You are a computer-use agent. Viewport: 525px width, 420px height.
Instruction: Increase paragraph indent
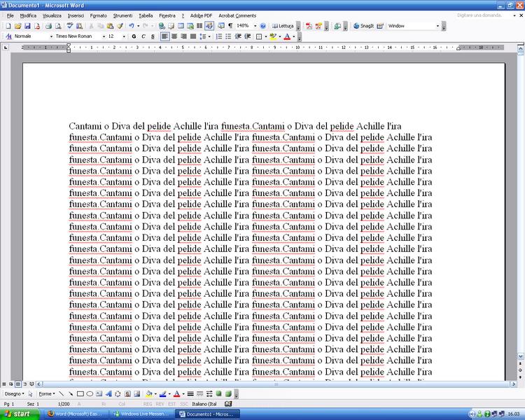point(248,36)
